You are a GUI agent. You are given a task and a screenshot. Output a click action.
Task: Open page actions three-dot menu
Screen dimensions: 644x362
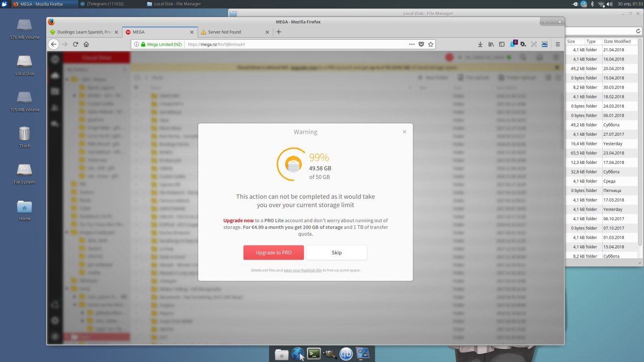pos(412,44)
